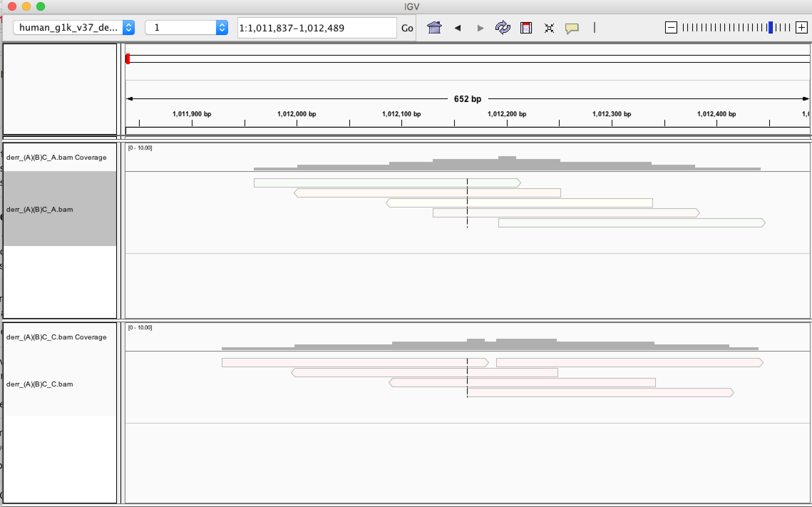
Task: Click the bottom read in A.bam track
Action: pos(632,223)
